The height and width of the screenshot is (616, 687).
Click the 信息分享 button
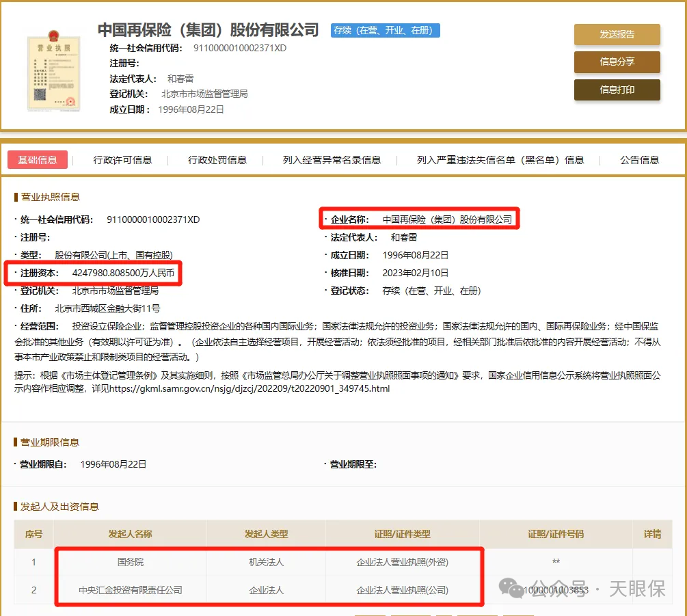point(616,62)
